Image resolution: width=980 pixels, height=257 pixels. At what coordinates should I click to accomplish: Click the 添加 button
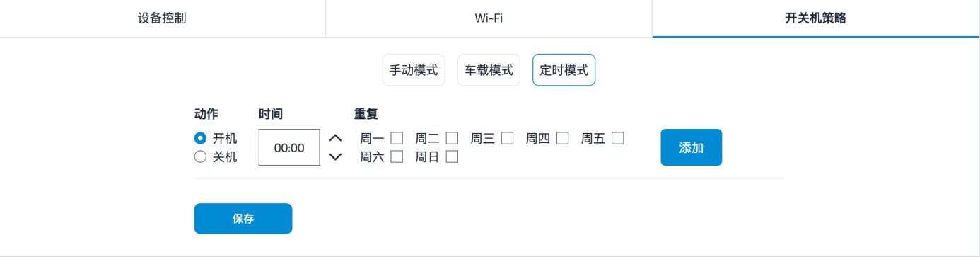tap(692, 147)
